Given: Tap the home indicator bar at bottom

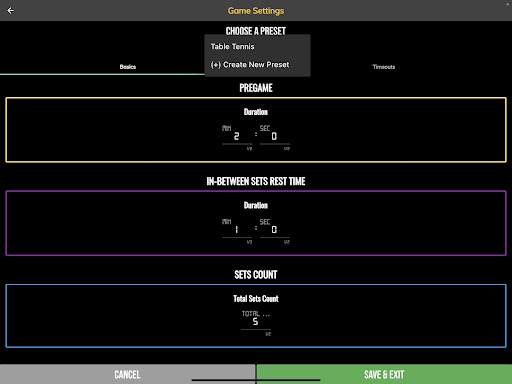Looking at the screenshot, I should point(256,380).
